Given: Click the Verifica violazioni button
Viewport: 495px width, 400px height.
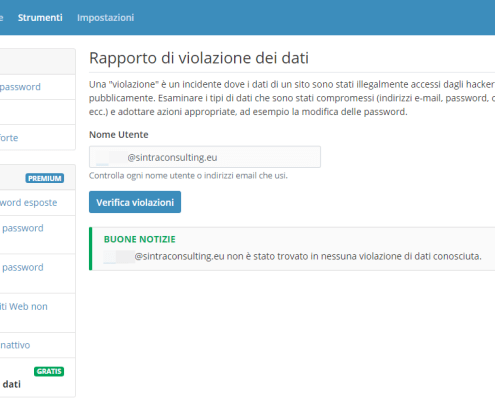Looking at the screenshot, I should 135,202.
